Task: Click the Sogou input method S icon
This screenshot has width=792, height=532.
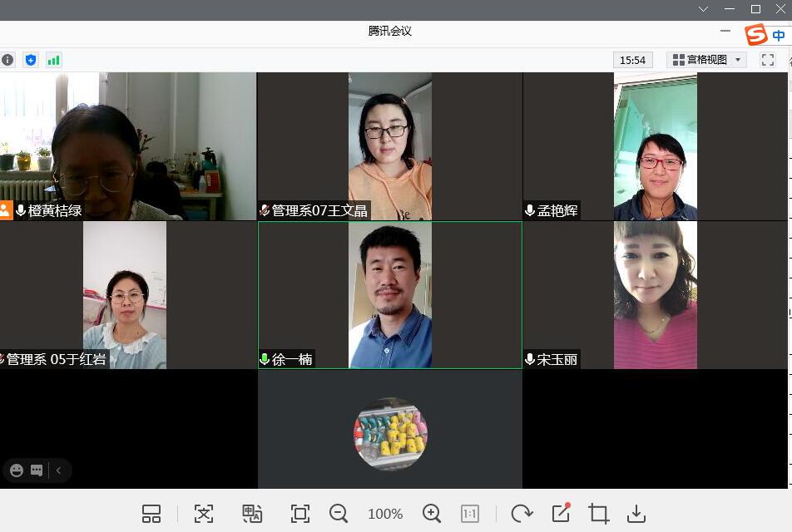Action: click(756, 35)
